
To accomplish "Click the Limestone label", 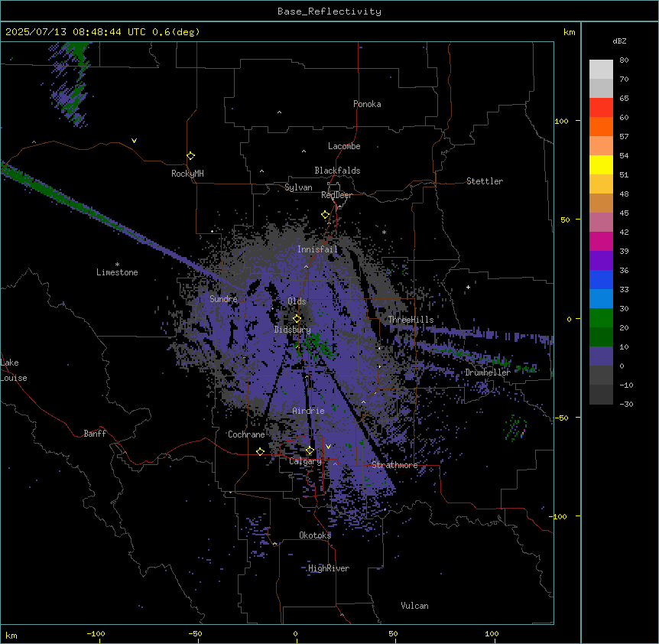I will coord(117,272).
